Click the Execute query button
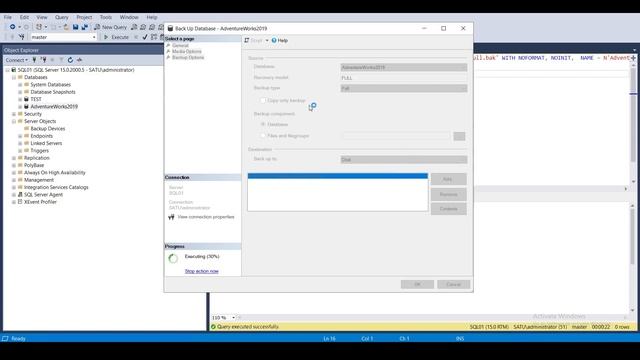The width and height of the screenshot is (640, 360). tap(116, 37)
